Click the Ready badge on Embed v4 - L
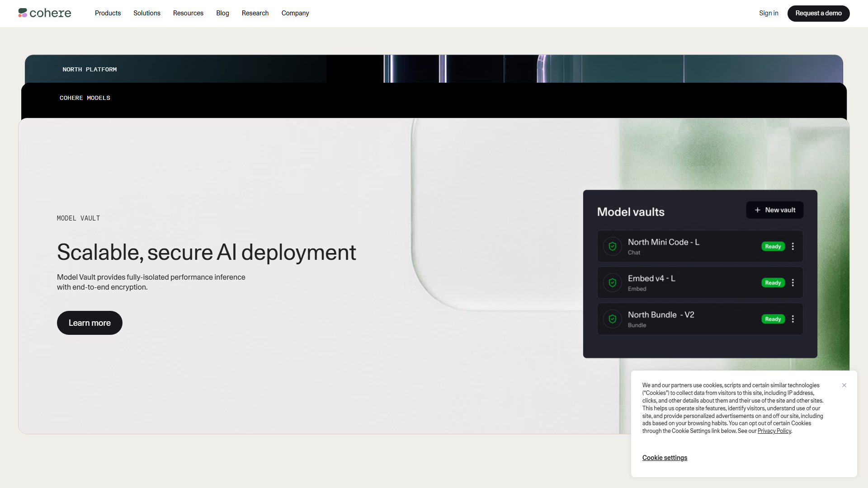This screenshot has width=868, height=488. (773, 282)
